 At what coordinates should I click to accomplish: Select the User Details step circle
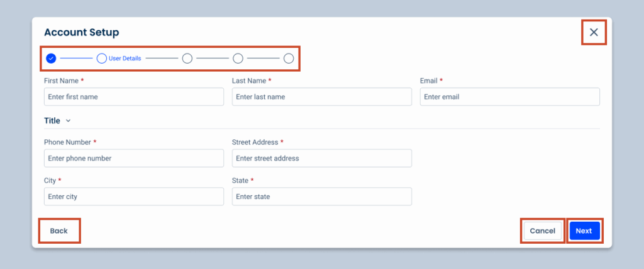[101, 59]
